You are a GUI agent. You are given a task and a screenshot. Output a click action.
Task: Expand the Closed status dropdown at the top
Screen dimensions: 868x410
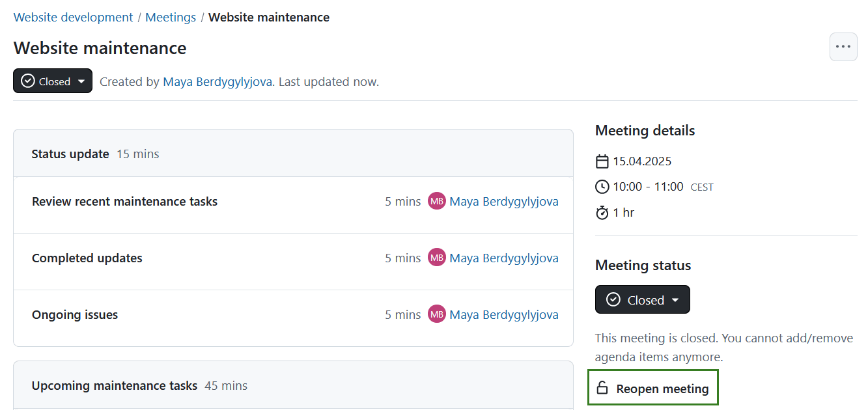point(80,81)
